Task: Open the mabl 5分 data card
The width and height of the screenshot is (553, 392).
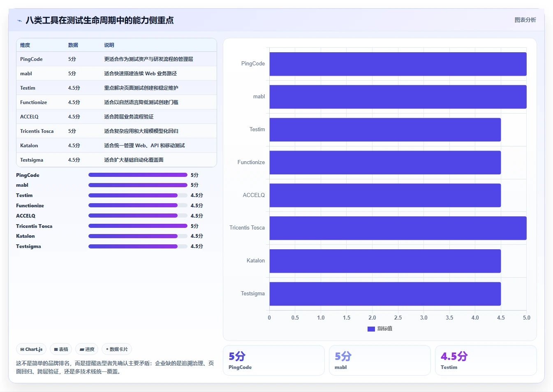Action: [380, 360]
